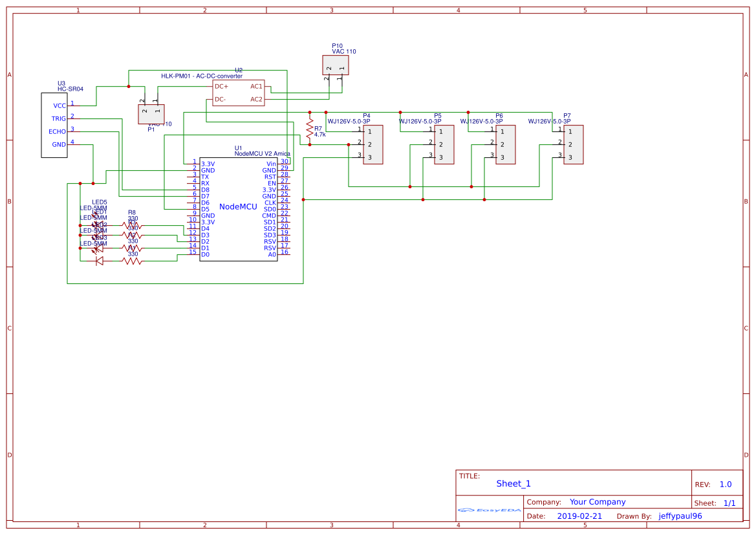The height and width of the screenshot is (535, 756).
Task: Select the P6 terminal block connector
Action: pyautogui.click(x=505, y=145)
